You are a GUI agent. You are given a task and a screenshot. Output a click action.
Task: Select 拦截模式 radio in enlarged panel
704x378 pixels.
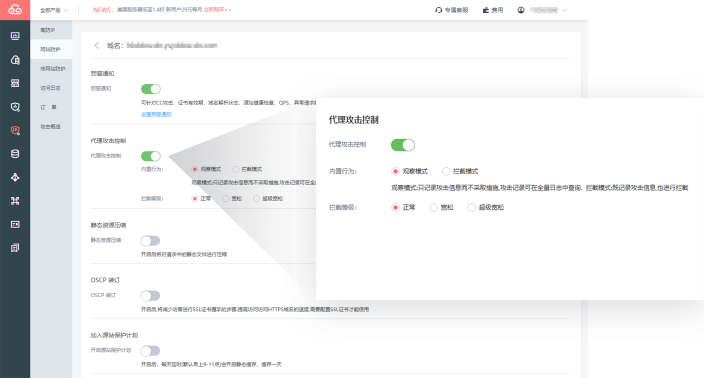coord(446,171)
